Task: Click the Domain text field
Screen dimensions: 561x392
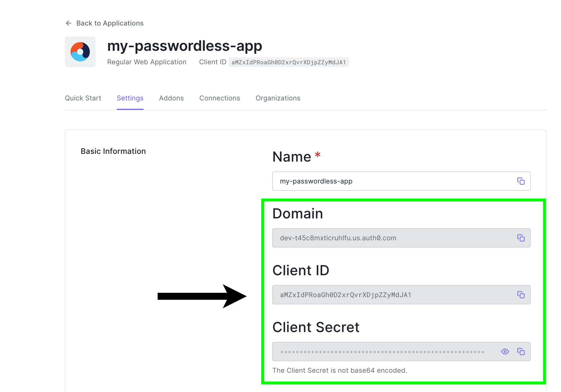Action: (401, 238)
